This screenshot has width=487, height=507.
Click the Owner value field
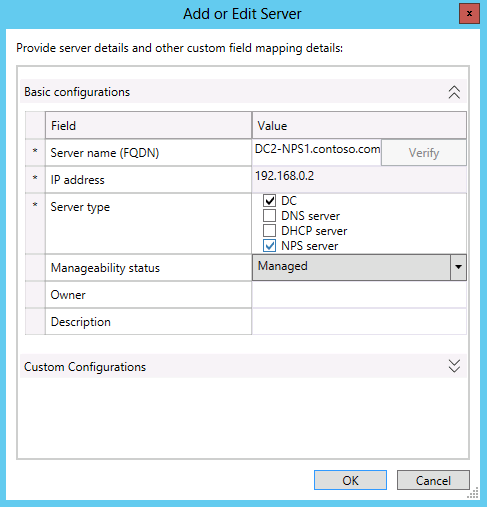click(359, 295)
